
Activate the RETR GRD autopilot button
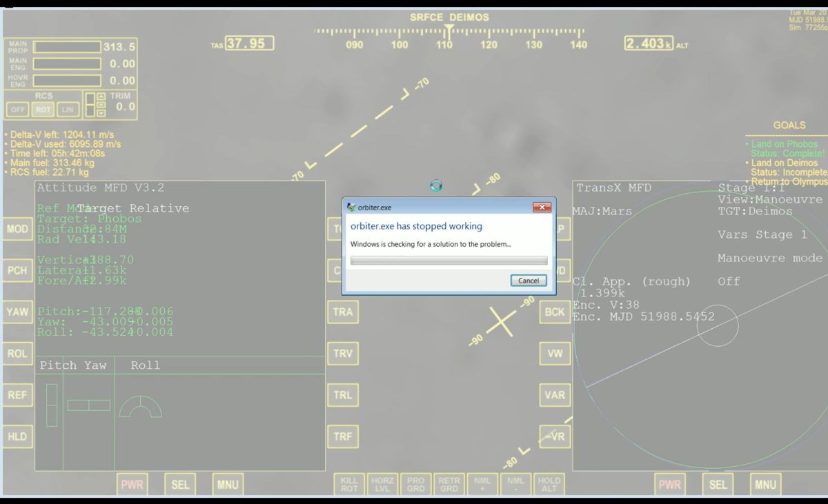(448, 485)
